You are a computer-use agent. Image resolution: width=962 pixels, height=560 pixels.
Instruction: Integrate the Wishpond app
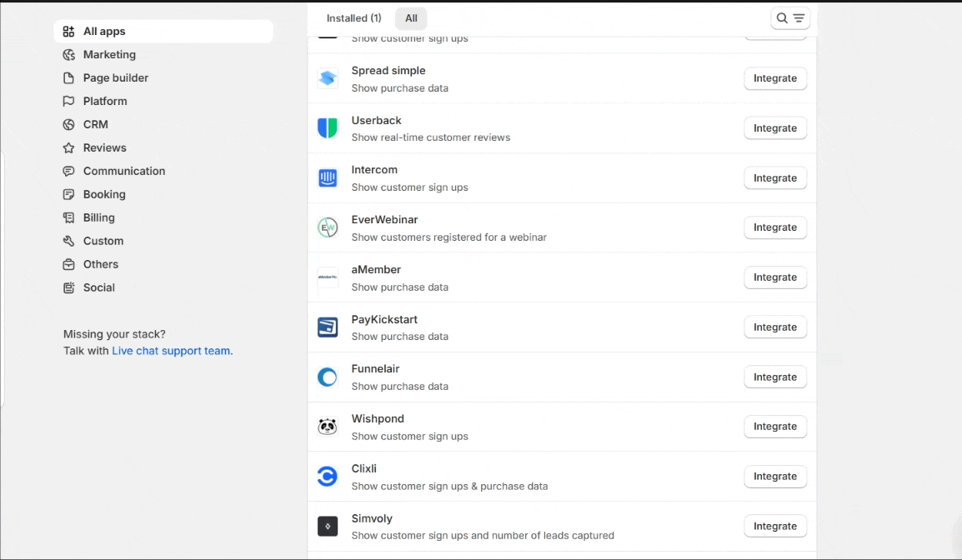[775, 427]
